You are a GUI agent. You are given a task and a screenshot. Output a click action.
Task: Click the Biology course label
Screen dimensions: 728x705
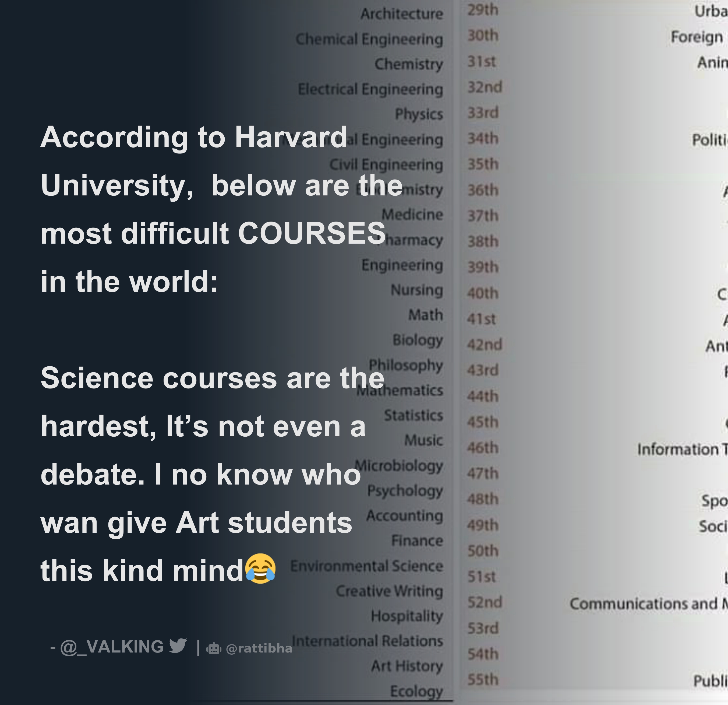pyautogui.click(x=418, y=340)
